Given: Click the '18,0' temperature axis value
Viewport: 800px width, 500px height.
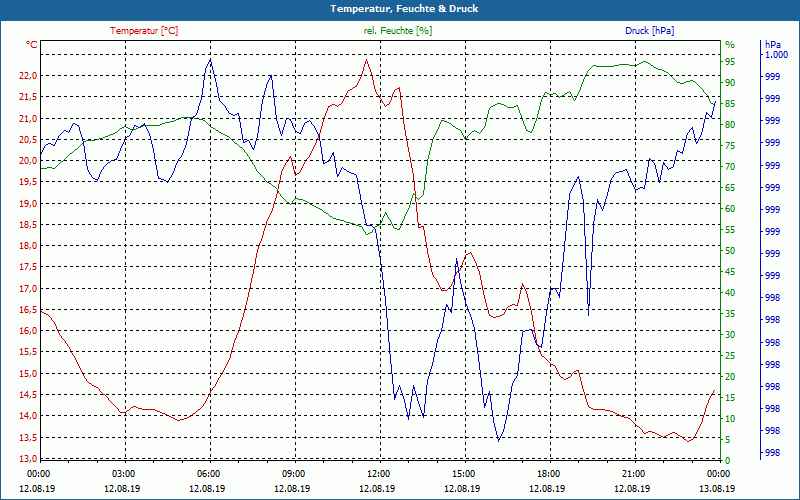Looking at the screenshot, I should coord(28,246).
